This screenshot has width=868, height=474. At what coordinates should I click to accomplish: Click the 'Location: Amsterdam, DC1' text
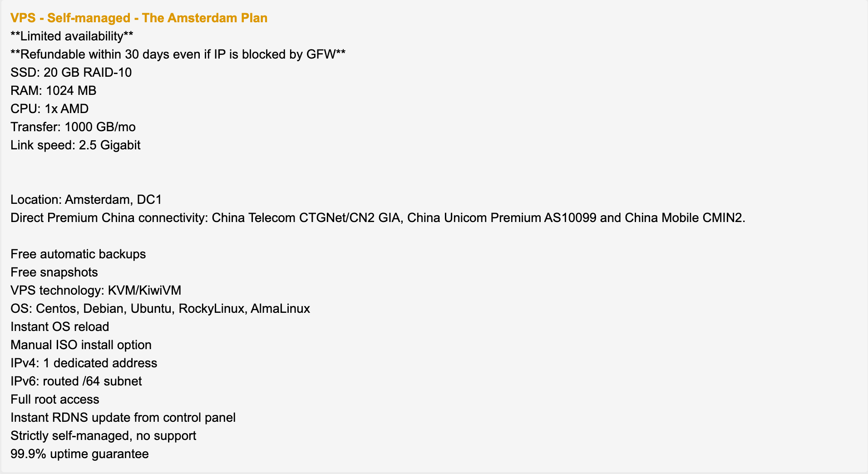(x=86, y=200)
